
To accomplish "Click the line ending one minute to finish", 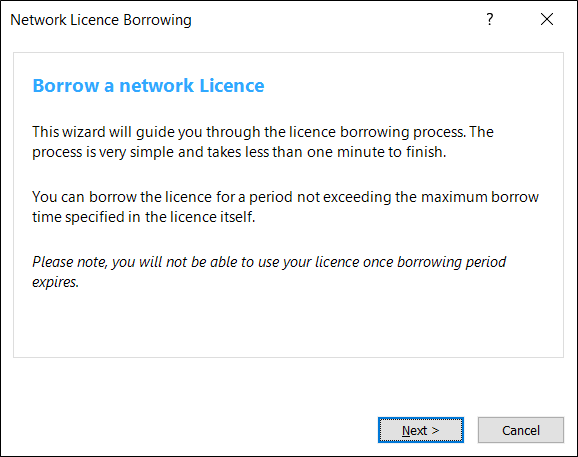I will 239,152.
